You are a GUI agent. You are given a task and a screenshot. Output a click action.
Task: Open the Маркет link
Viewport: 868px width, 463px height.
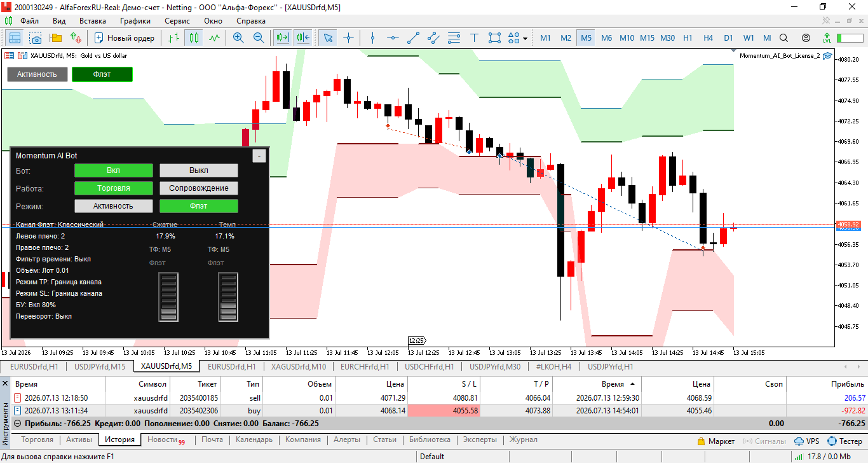pyautogui.click(x=715, y=441)
